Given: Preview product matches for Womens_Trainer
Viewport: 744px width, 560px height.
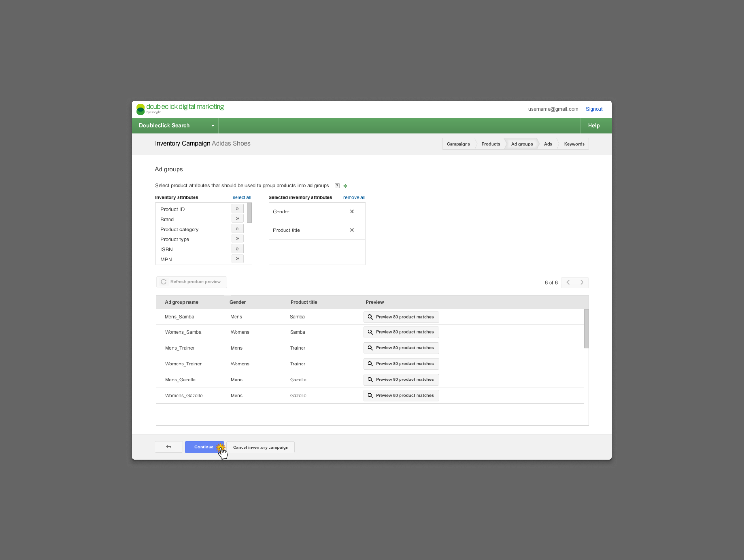Looking at the screenshot, I should (401, 364).
